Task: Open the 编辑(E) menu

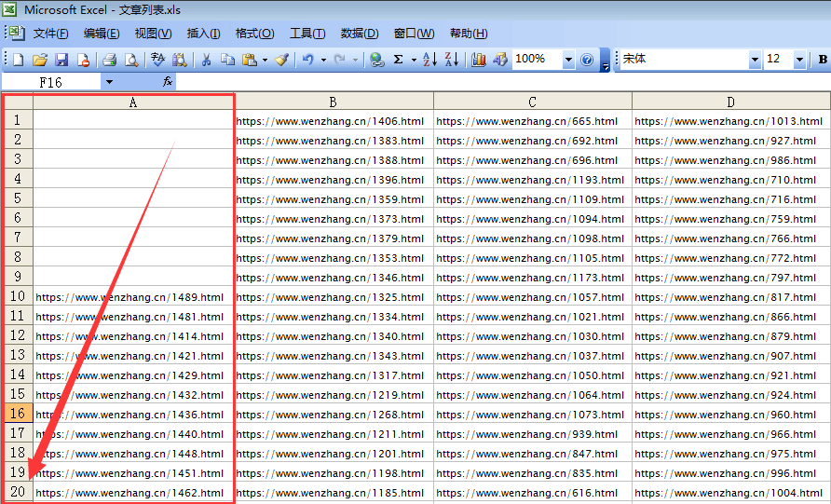Action: point(102,34)
